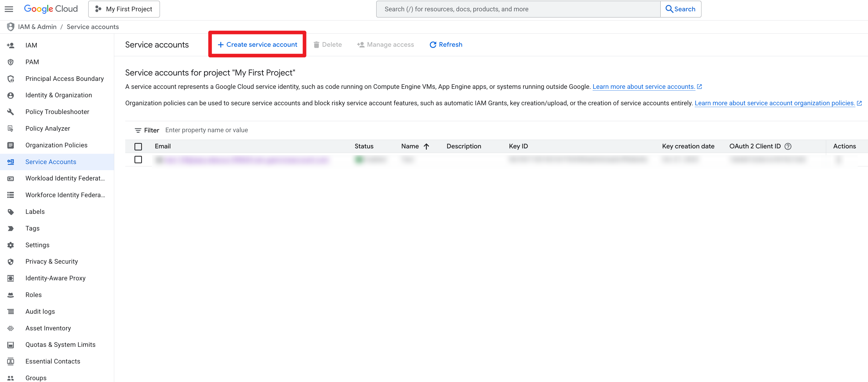Image resolution: width=868 pixels, height=382 pixels.
Task: Open Audit logs page
Action: (40, 312)
